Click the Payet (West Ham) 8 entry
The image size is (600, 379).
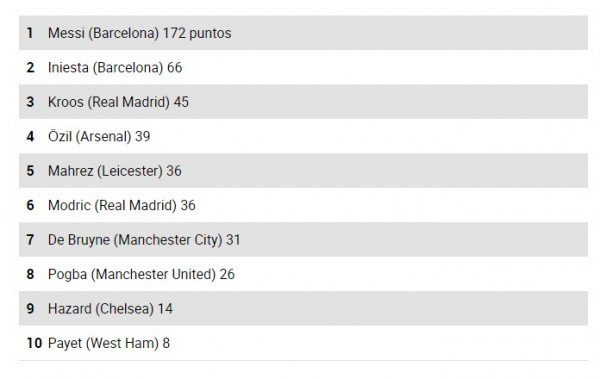(303, 343)
